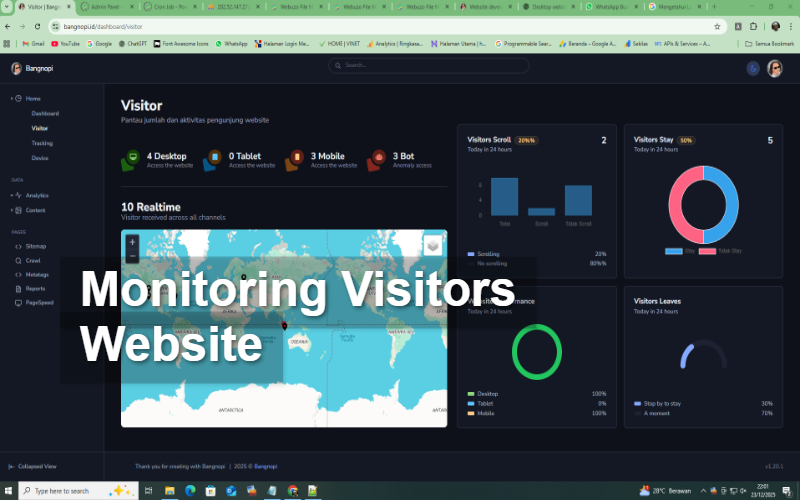The image size is (800, 500).
Task: Open Crawl page in sidebar
Action: tap(34, 260)
